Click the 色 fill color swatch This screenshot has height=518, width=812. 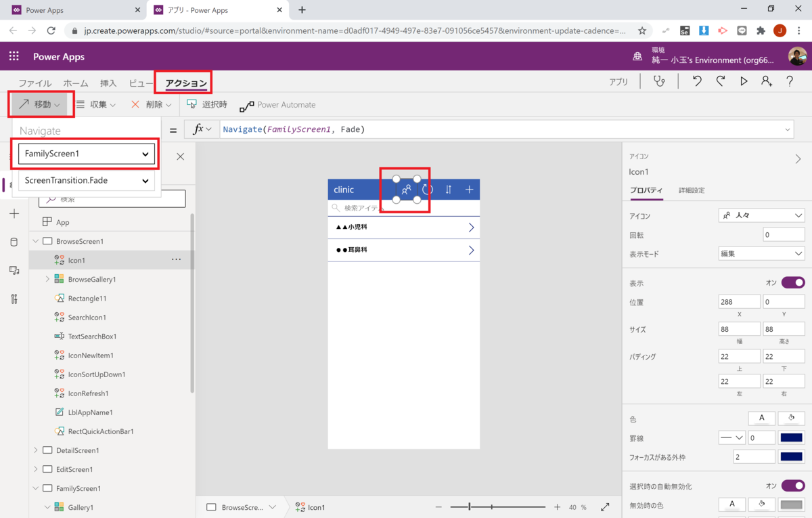pyautogui.click(x=791, y=418)
